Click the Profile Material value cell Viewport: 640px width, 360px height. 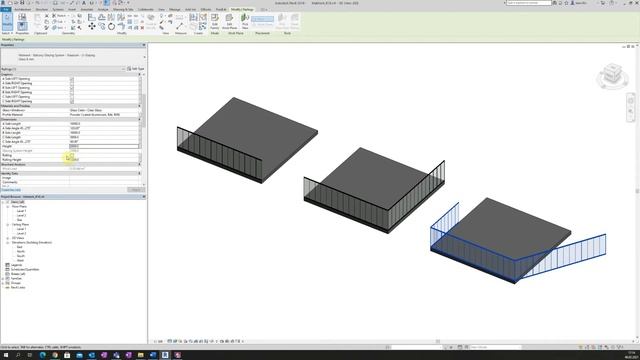coord(104,115)
